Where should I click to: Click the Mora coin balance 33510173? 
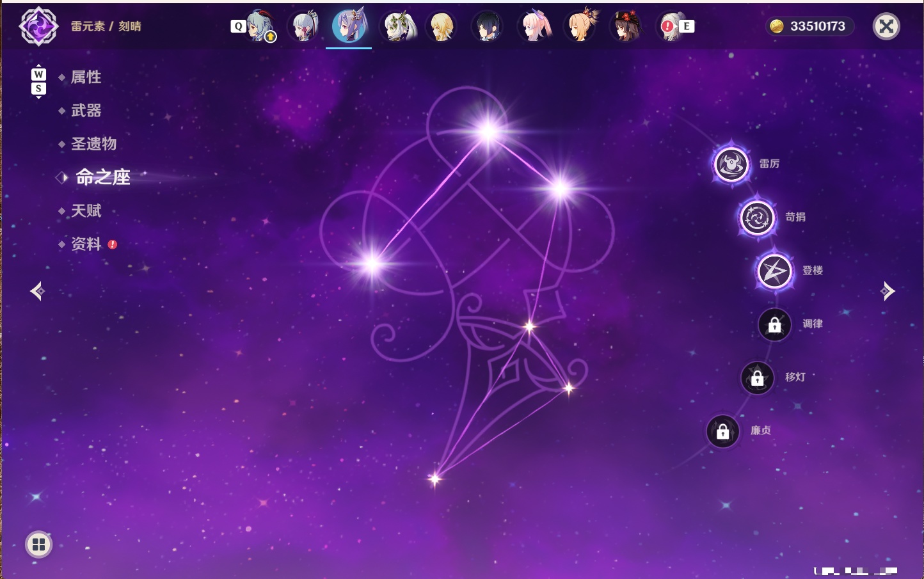tap(809, 26)
